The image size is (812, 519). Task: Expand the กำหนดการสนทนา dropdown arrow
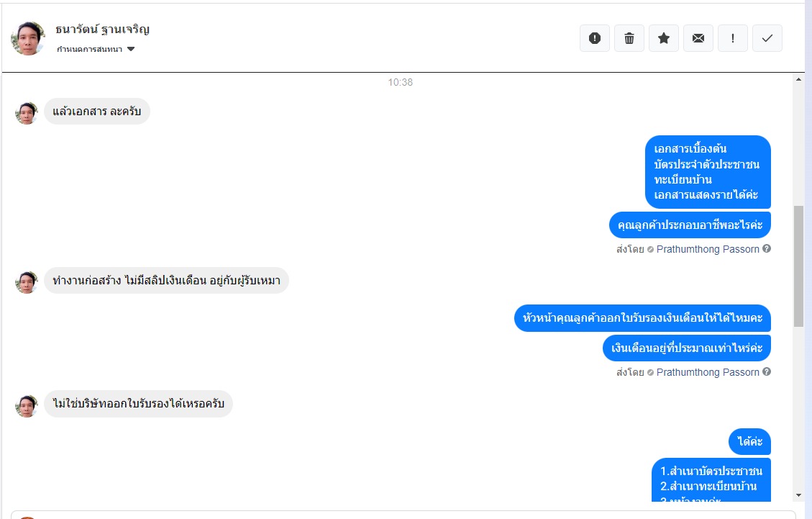pyautogui.click(x=131, y=49)
